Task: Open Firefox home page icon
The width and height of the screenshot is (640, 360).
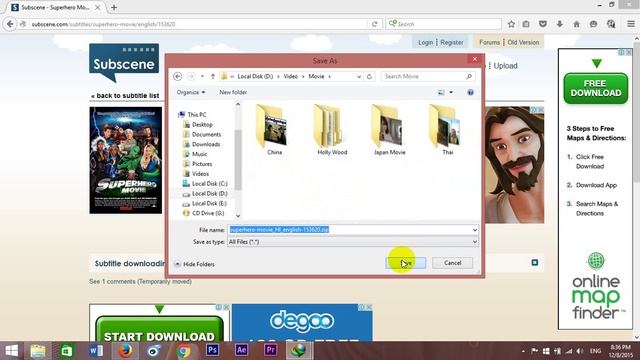Action: [x=576, y=24]
